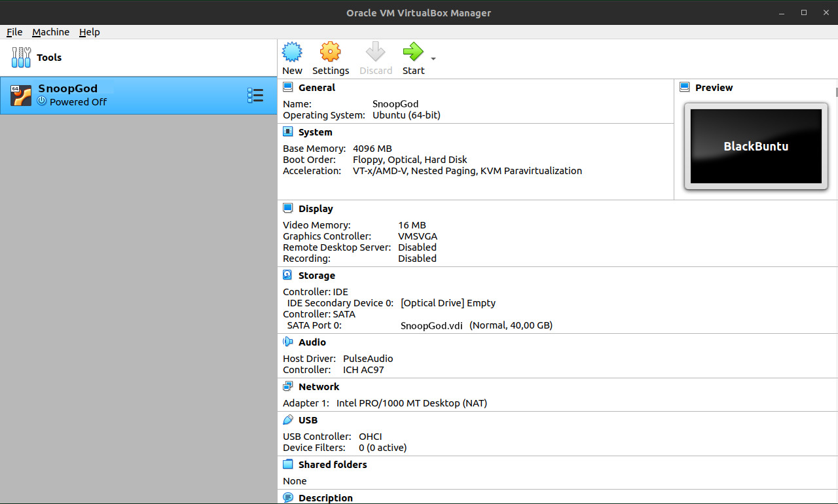Open Start button dropdown arrow
This screenshot has width=838, height=504.
433,59
